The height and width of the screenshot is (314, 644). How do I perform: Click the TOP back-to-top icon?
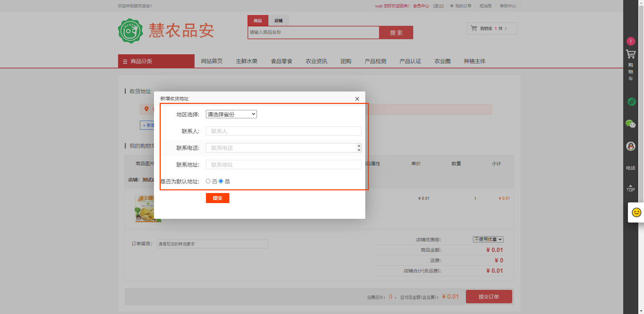click(x=631, y=188)
